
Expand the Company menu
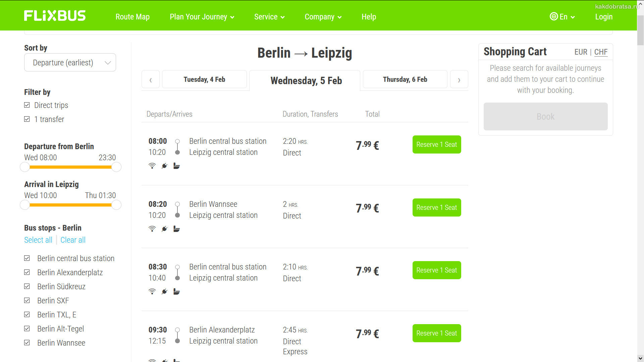pos(323,17)
